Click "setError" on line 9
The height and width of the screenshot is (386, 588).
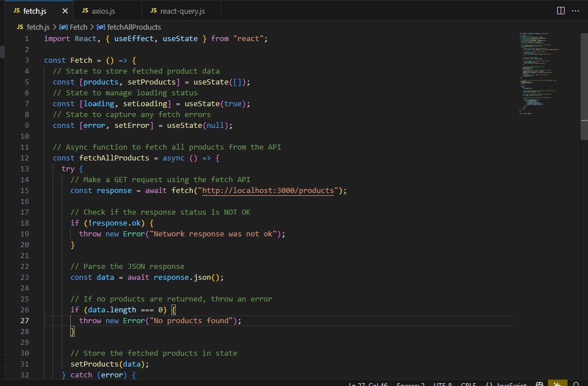(x=132, y=126)
